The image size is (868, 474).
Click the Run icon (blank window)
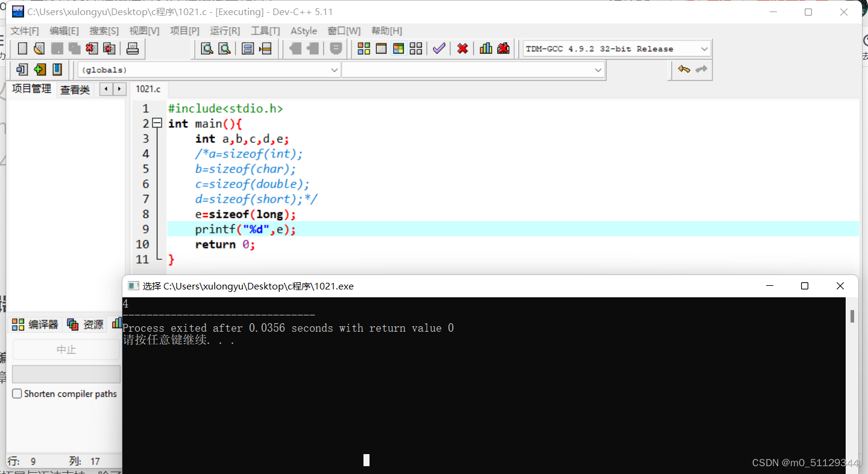381,49
